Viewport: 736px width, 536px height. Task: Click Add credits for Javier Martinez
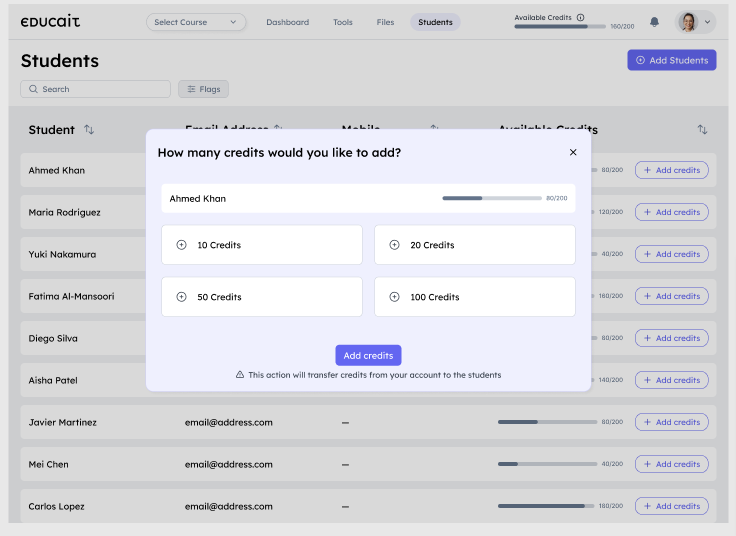pyautogui.click(x=671, y=422)
